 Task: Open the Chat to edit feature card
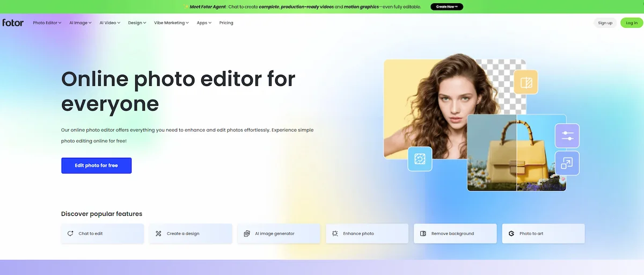pyautogui.click(x=103, y=234)
